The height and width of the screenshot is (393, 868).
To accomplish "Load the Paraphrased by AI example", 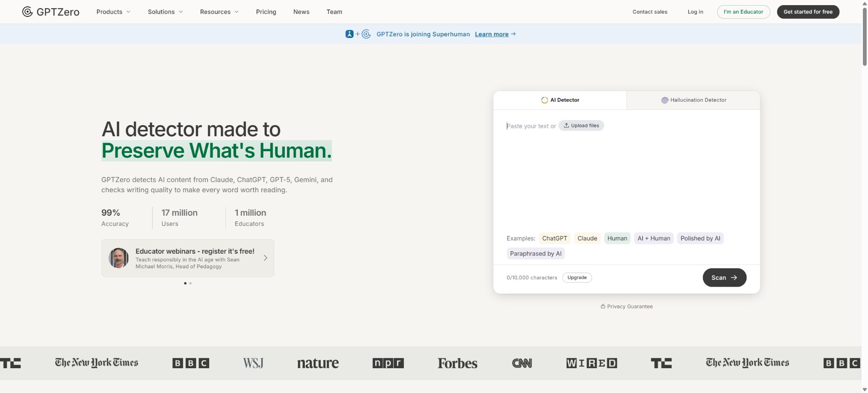I will (x=536, y=254).
